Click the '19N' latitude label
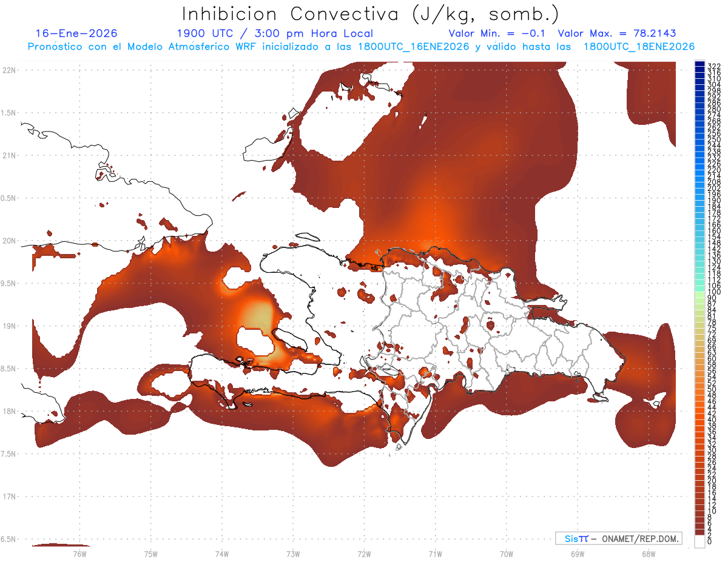 (9, 326)
